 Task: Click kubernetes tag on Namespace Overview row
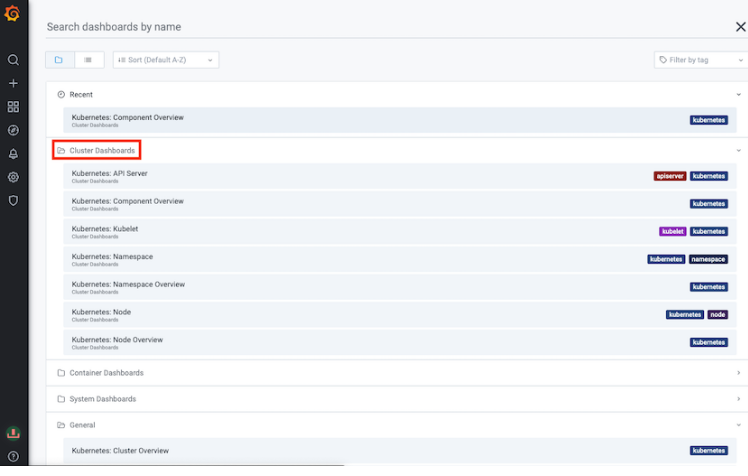(x=708, y=287)
